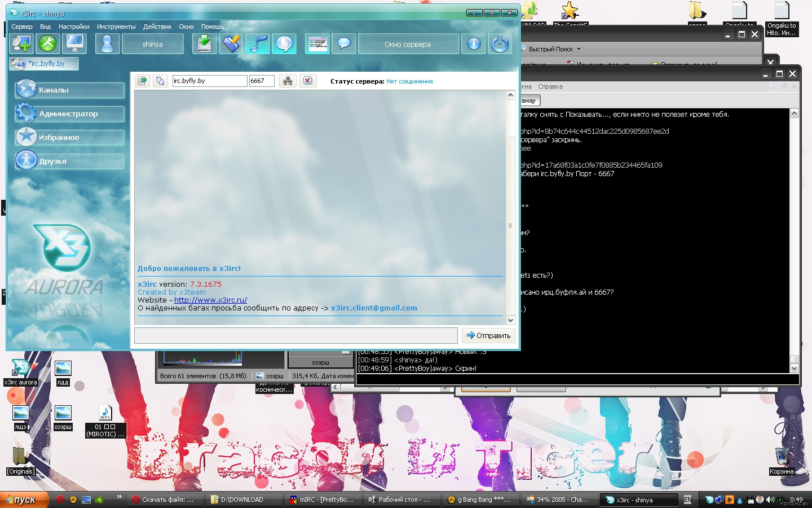Click the пуск start button
This screenshot has height=508, width=812.
coord(23,500)
